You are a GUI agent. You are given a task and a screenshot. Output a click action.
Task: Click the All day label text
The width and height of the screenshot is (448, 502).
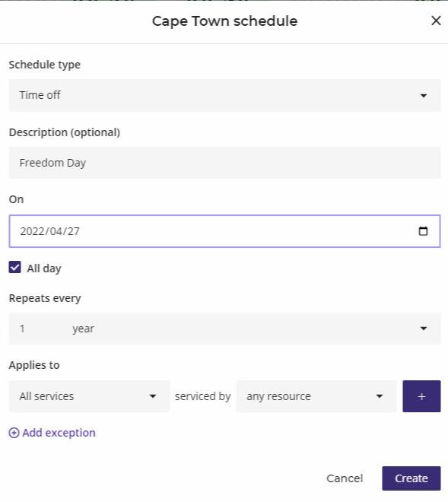pos(44,268)
